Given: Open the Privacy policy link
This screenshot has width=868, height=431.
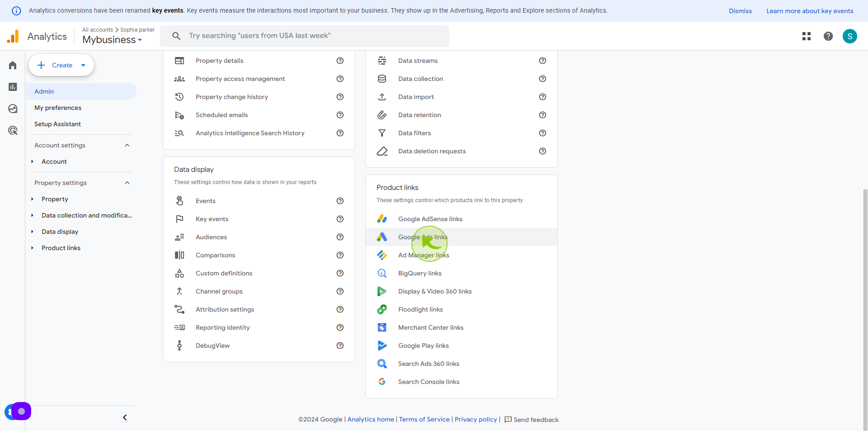Looking at the screenshot, I should (x=476, y=419).
